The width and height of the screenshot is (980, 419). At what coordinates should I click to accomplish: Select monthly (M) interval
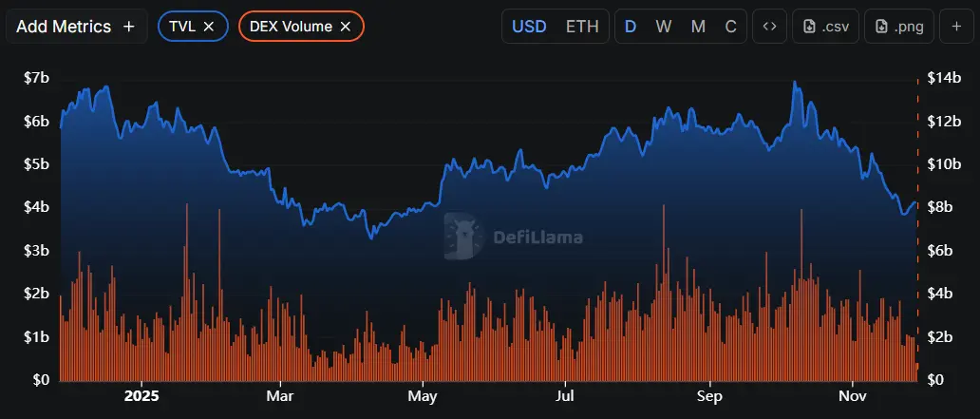pos(698,27)
